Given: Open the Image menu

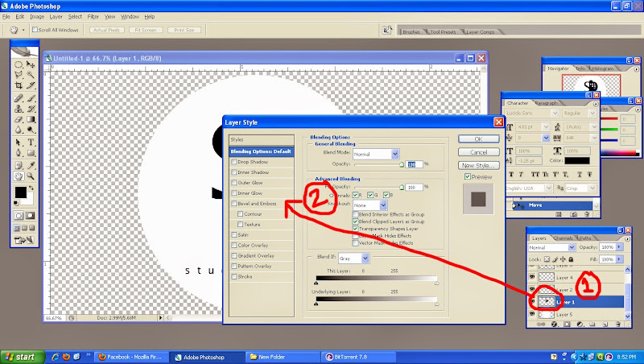Looking at the screenshot, I should click(37, 16).
